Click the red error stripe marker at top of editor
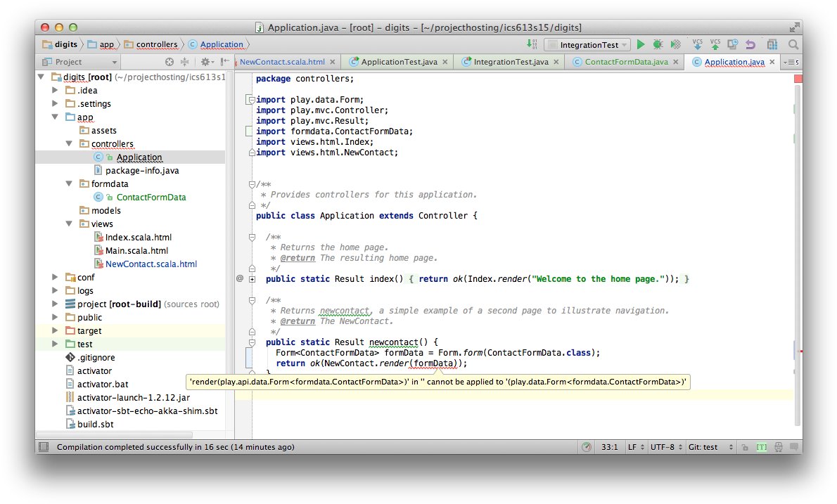 click(798, 79)
